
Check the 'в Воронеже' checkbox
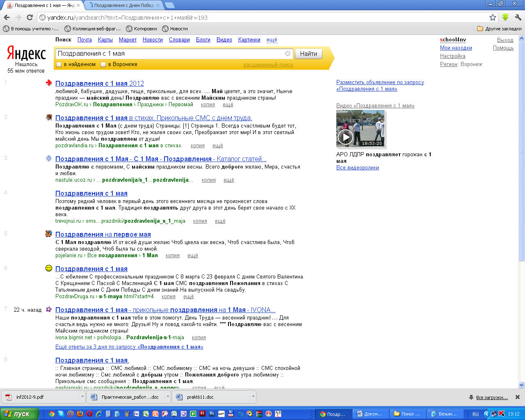point(103,64)
